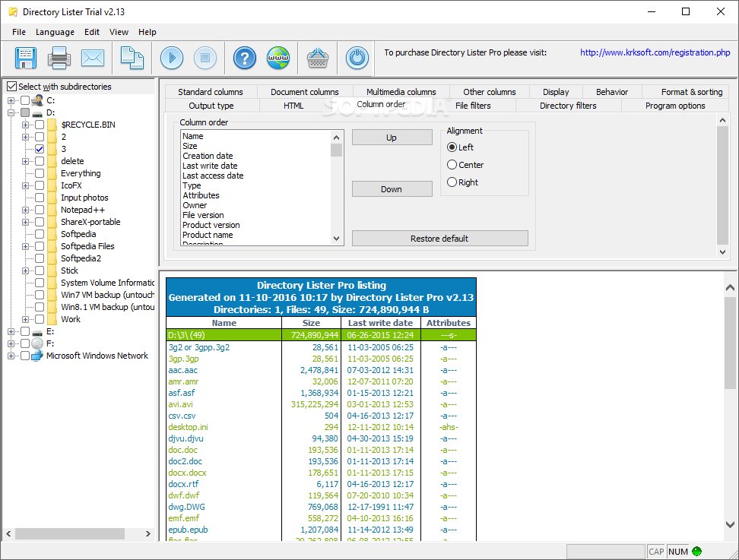This screenshot has width=739, height=560.
Task: Open the website globe icon
Action: (278, 58)
